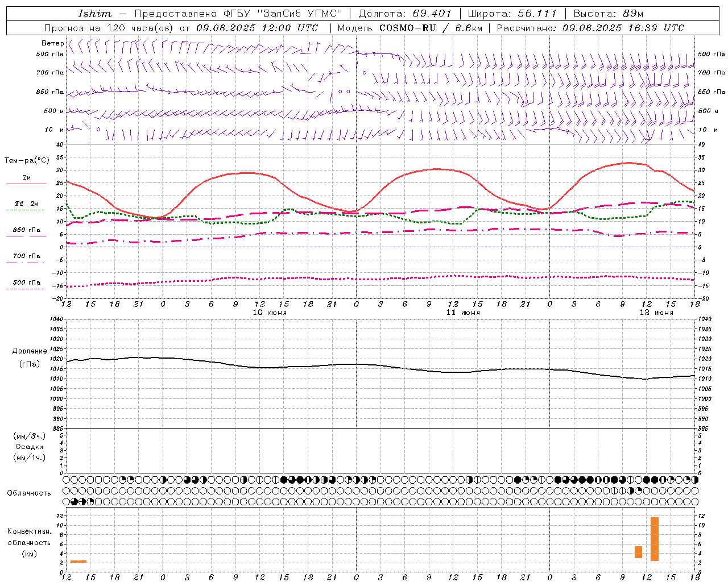Click the "Предоставлено ФГБУ ЗапСиб УГМС" provider text
This screenshot has width=728, height=582.
pos(239,14)
